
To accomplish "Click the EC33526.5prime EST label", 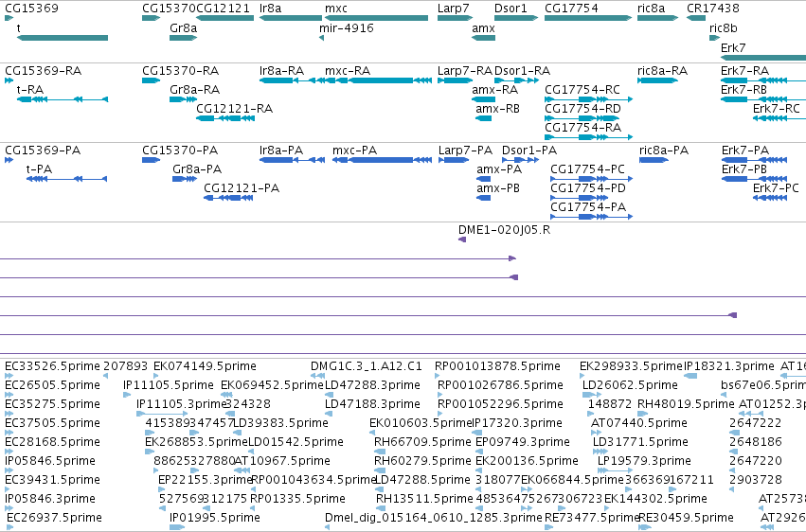I will point(52,365).
